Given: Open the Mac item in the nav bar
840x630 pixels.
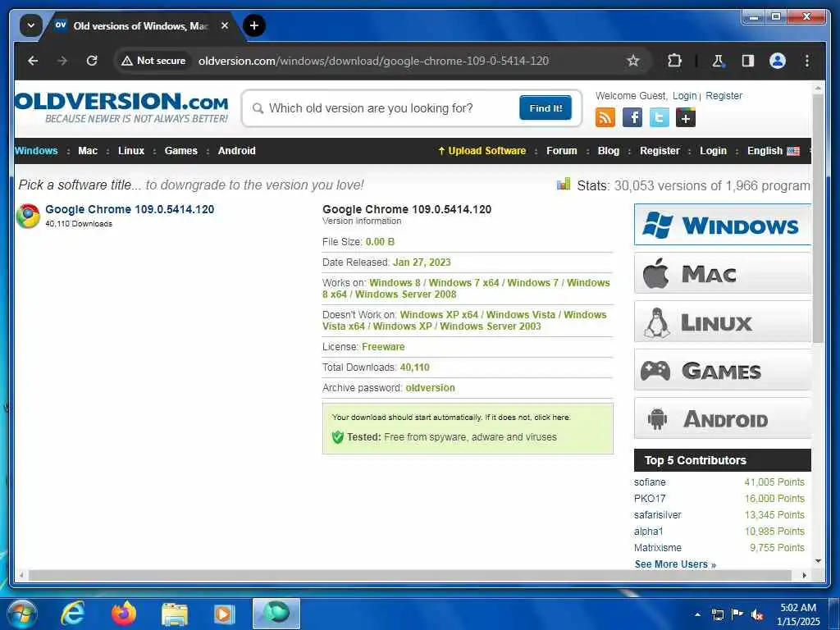Looking at the screenshot, I should pos(88,151).
